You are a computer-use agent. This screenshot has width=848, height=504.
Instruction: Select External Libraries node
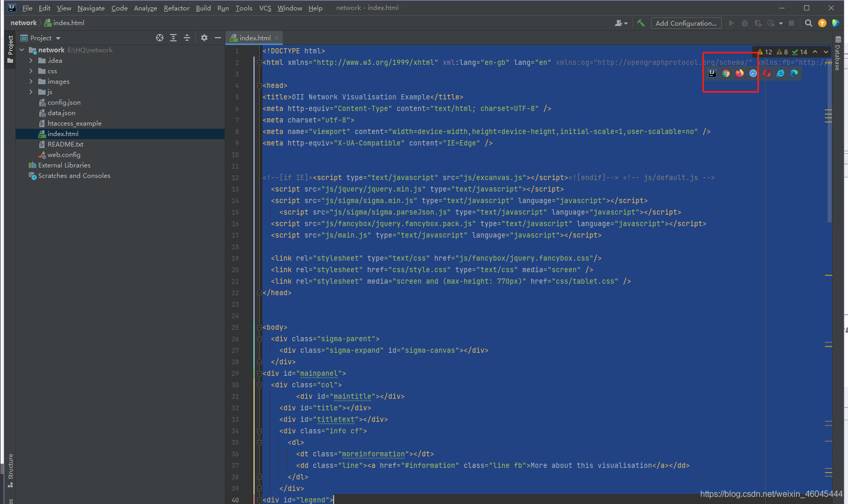coord(64,165)
